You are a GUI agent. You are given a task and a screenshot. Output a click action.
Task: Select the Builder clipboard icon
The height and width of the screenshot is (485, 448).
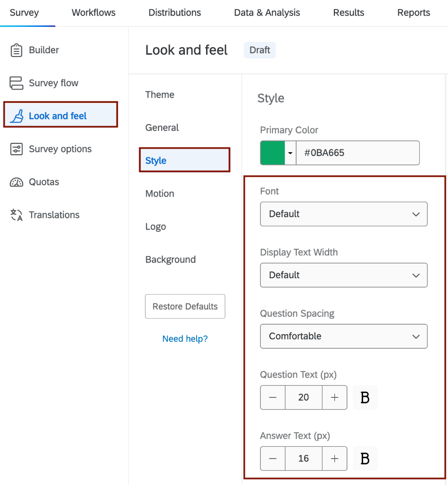click(17, 49)
